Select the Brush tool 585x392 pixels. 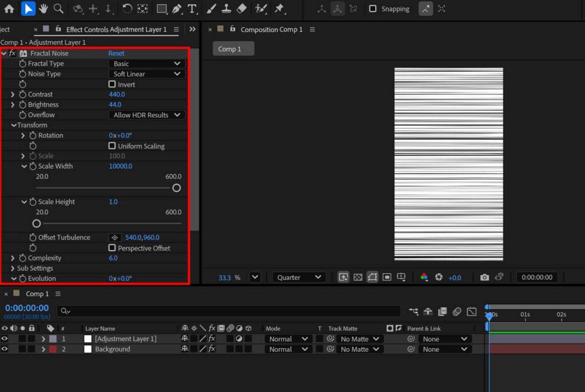point(211,9)
